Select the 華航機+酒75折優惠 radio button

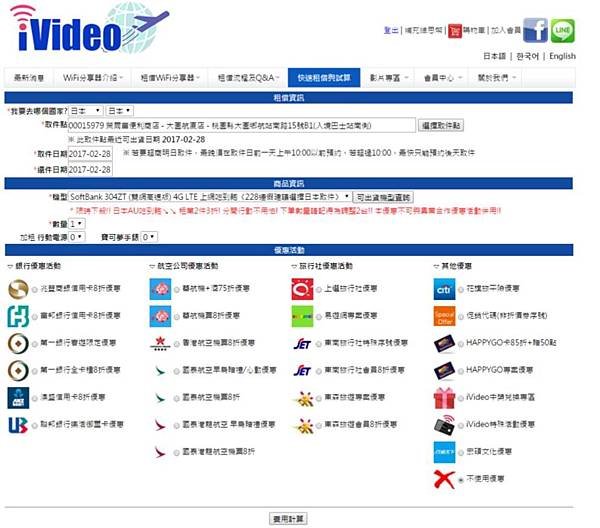coord(177,290)
